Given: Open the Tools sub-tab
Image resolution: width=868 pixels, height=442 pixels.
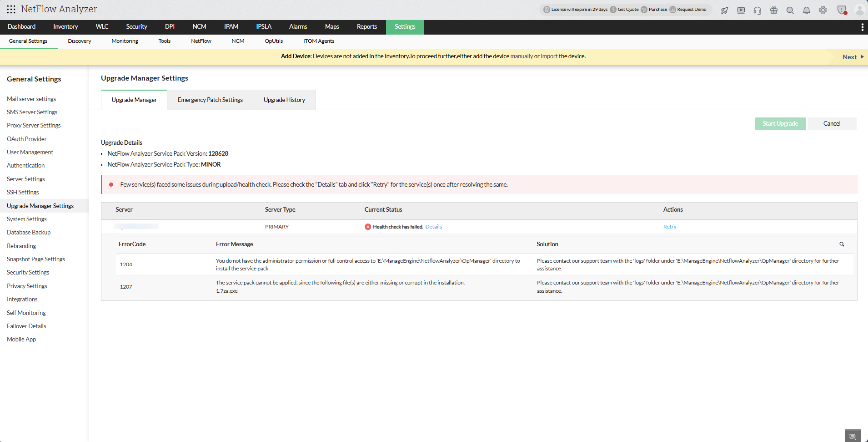Looking at the screenshot, I should point(165,41).
